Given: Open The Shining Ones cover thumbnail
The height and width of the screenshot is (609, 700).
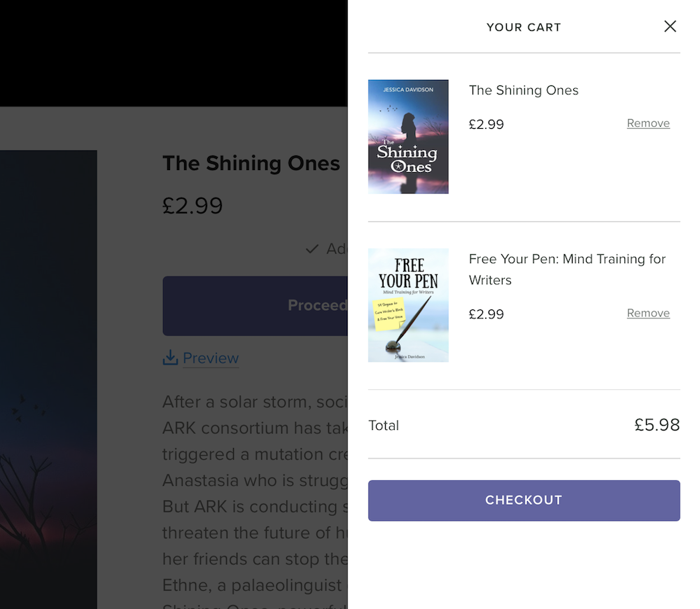Looking at the screenshot, I should coord(408,136).
